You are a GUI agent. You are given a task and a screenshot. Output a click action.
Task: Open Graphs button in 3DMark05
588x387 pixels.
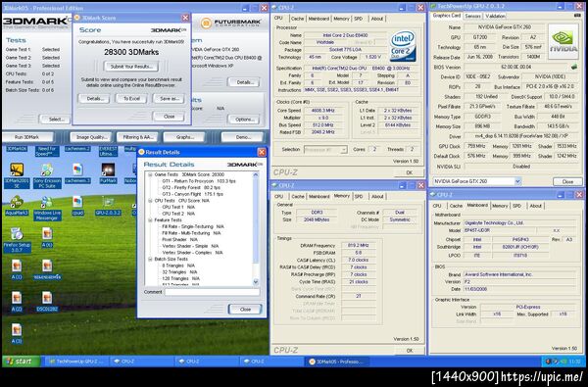pyautogui.click(x=184, y=137)
